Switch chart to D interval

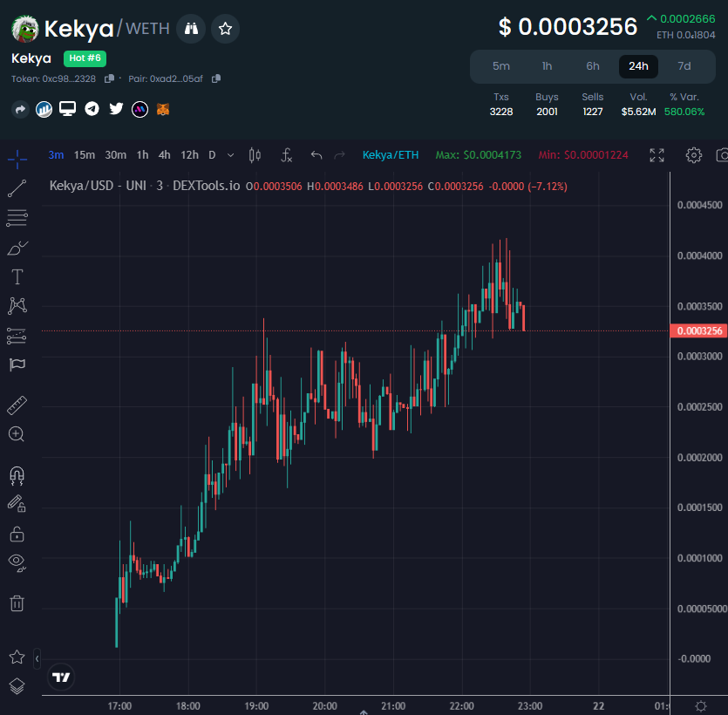pos(212,155)
